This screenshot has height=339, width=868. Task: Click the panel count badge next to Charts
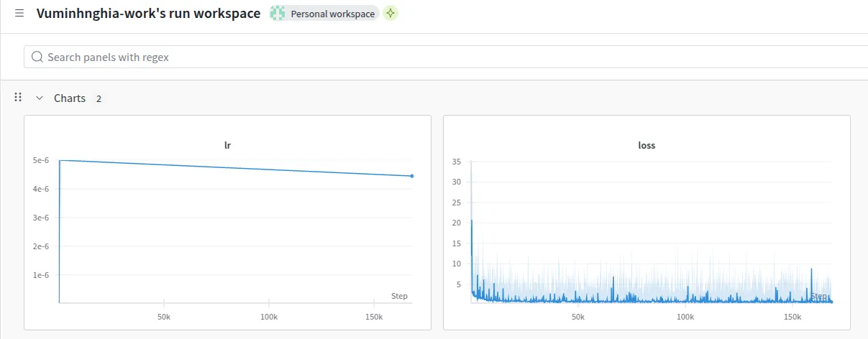click(x=99, y=98)
